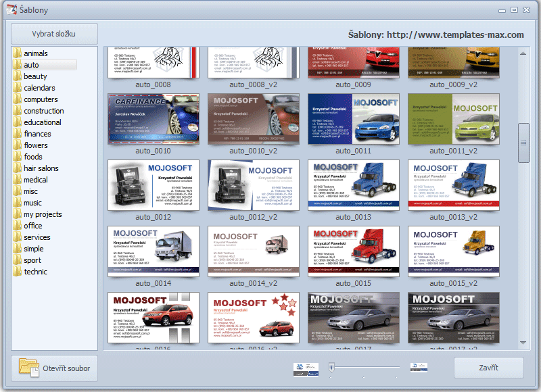
Task: Click the finances folder icon
Action: (x=18, y=134)
